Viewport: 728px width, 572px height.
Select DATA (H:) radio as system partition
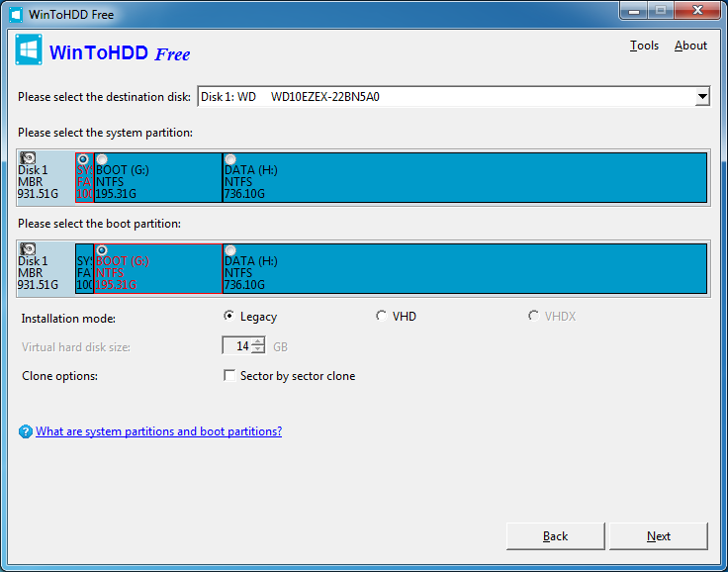pos(230,159)
